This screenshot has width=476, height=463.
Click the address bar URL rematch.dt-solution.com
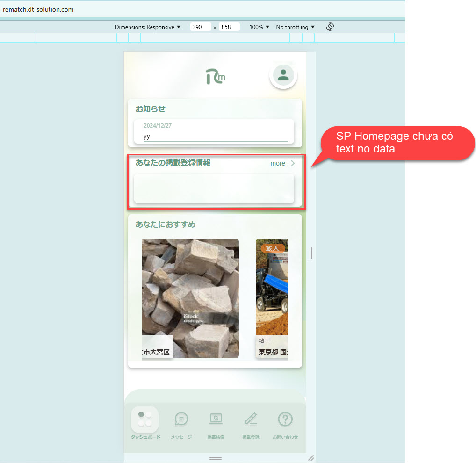pyautogui.click(x=38, y=9)
